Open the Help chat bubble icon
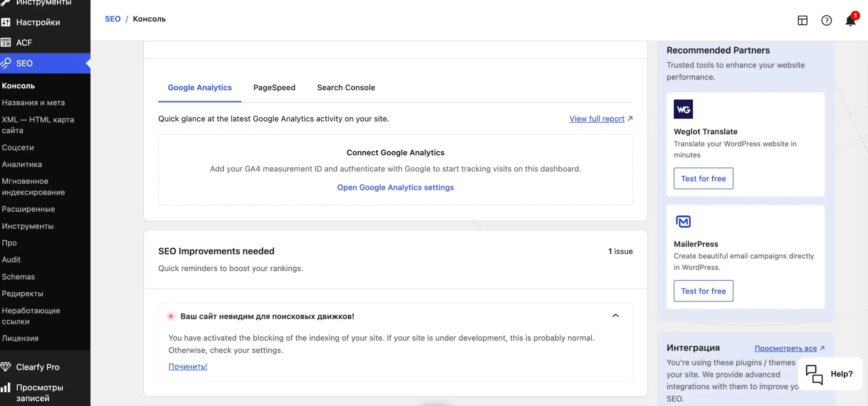Image resolution: width=868 pixels, height=406 pixels. (x=814, y=374)
